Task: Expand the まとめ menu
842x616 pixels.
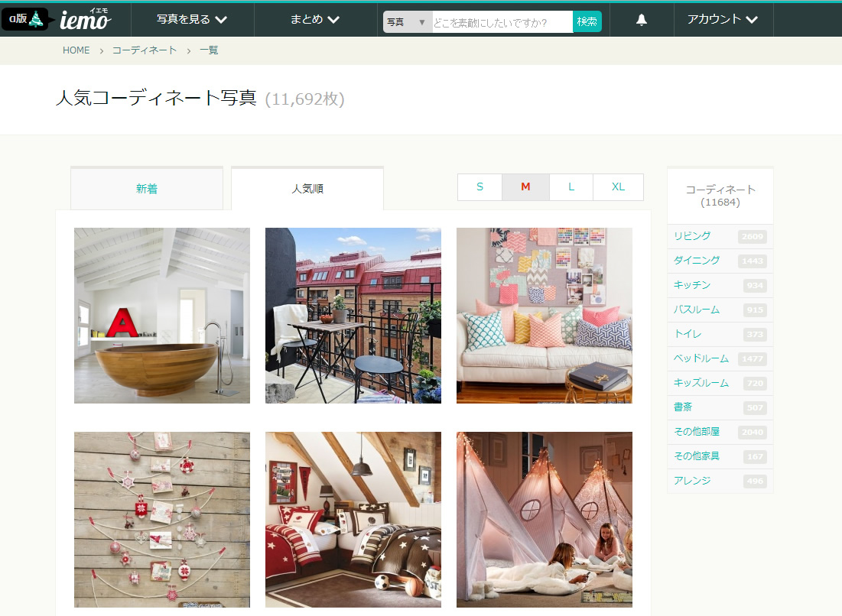Action: (314, 19)
